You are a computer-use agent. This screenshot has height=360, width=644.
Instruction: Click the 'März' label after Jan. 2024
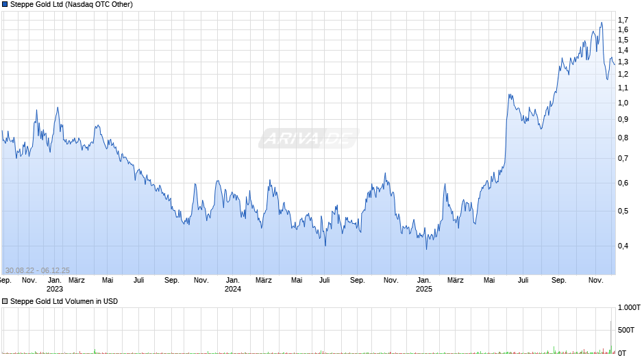[x=264, y=281]
